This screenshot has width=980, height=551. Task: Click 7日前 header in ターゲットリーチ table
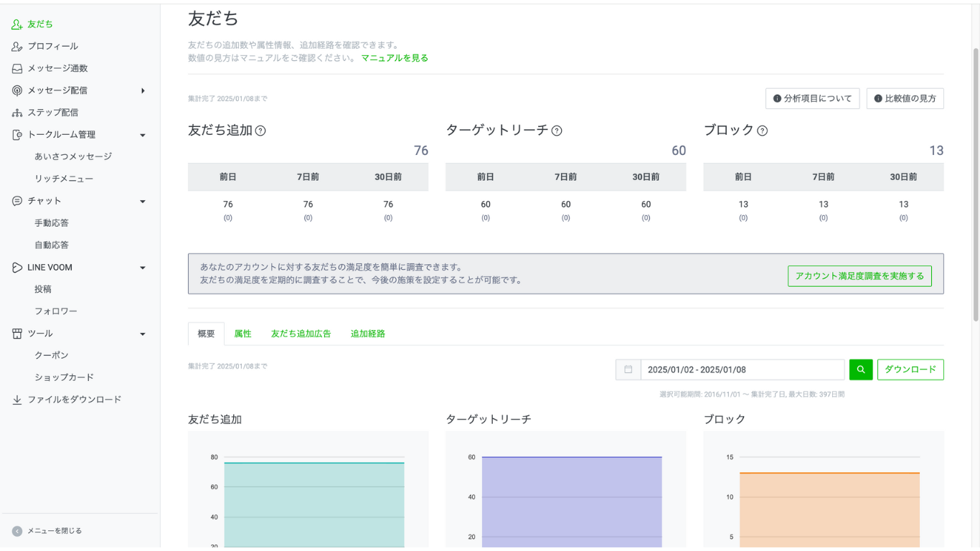pyautogui.click(x=566, y=177)
